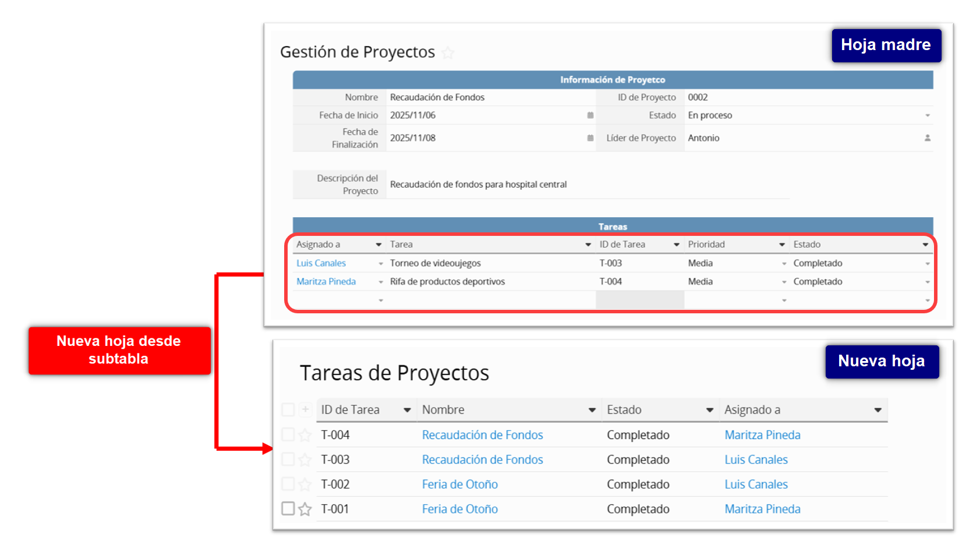
Task: Open ID de Tarea column filter in Tareas de Proyectos
Action: (407, 410)
